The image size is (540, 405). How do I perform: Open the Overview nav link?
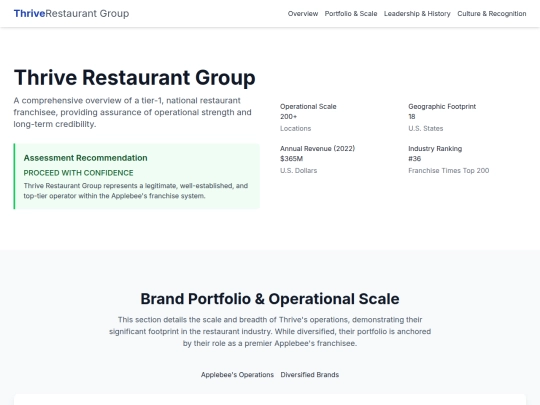(303, 14)
